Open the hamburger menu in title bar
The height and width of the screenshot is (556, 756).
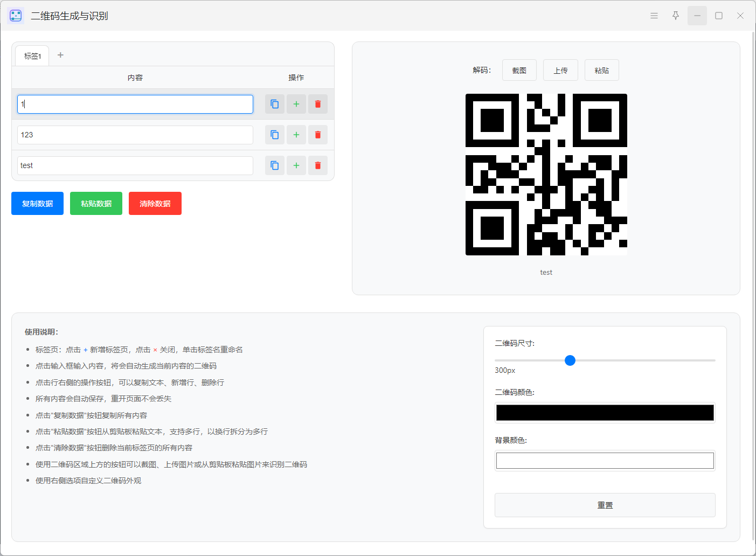[654, 16]
